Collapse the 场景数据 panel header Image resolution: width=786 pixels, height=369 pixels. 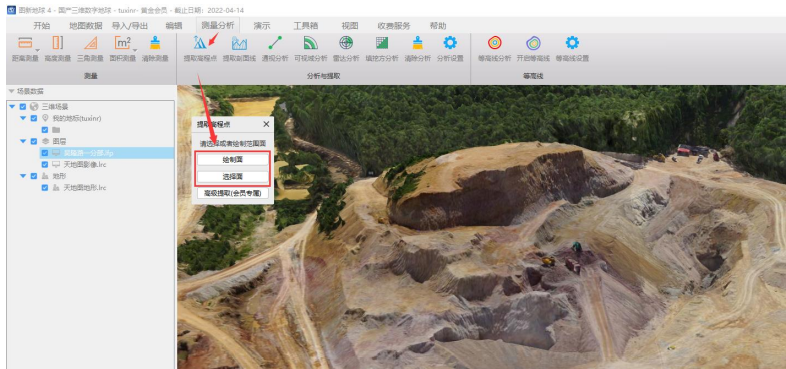12,91
